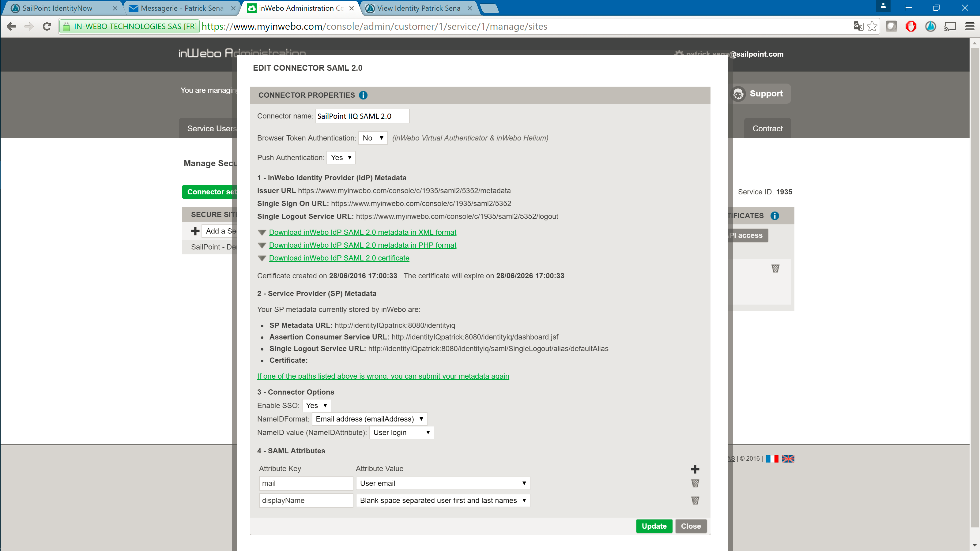Open the Push Authentication dropdown
Viewport: 980px width, 551px height.
coord(341,157)
